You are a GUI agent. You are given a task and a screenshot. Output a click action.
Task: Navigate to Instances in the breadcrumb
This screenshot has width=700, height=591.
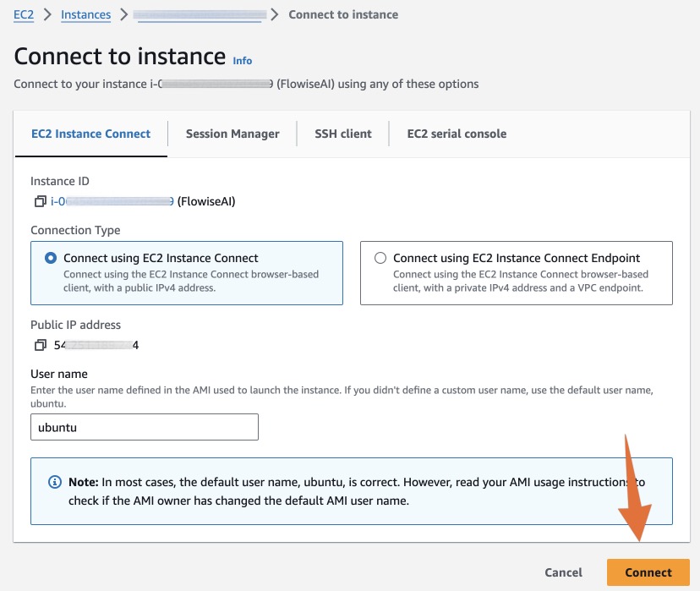pyautogui.click(x=85, y=14)
